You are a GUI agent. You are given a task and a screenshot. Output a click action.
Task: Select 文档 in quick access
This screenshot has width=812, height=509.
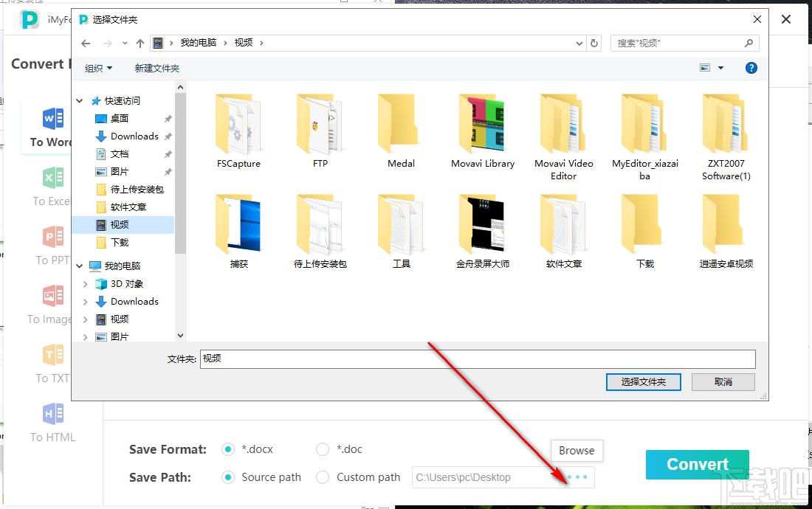120,153
